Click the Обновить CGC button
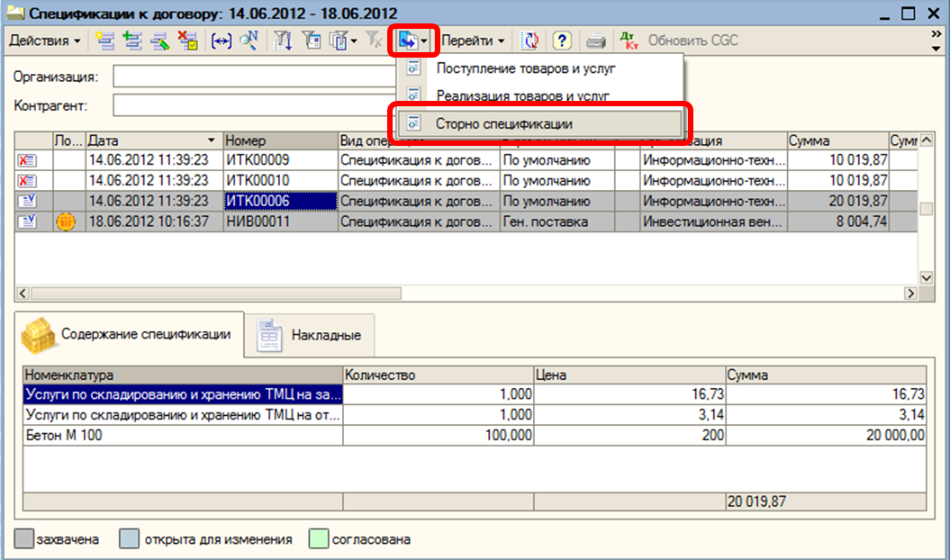This screenshot has height=560, width=950. click(693, 41)
